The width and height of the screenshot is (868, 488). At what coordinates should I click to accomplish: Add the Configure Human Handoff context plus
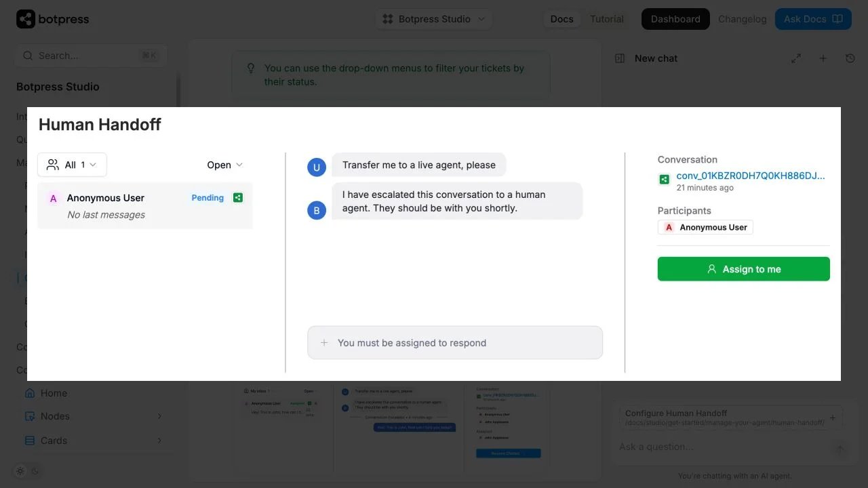(833, 418)
